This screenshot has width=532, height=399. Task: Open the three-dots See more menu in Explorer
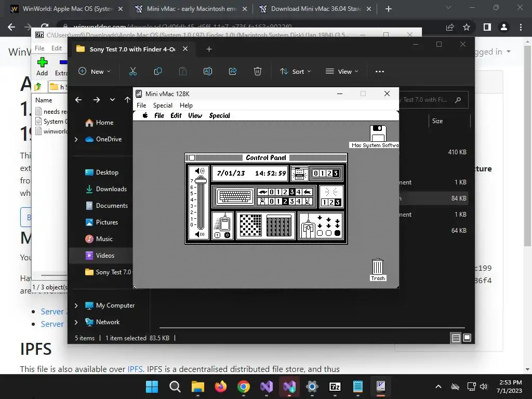[380, 71]
